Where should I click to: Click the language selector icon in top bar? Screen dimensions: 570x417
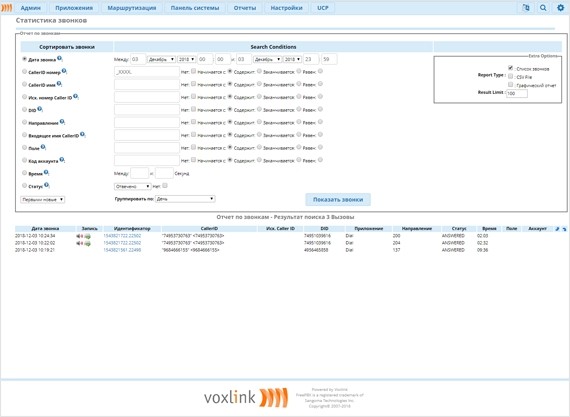(526, 8)
